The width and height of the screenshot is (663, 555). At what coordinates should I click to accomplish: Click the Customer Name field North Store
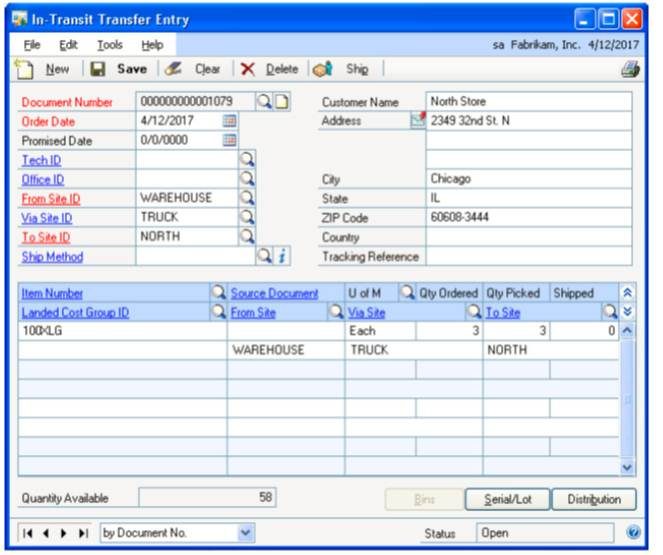pos(529,101)
